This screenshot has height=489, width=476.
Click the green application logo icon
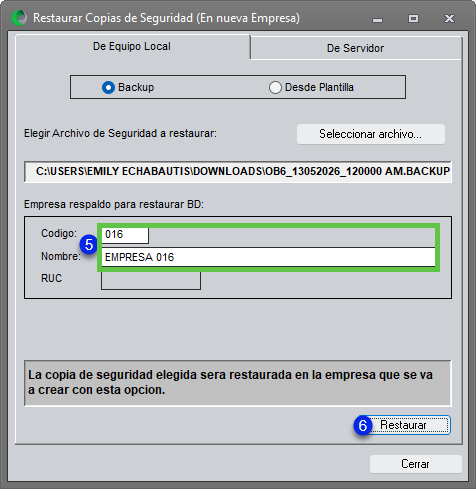click(x=19, y=18)
